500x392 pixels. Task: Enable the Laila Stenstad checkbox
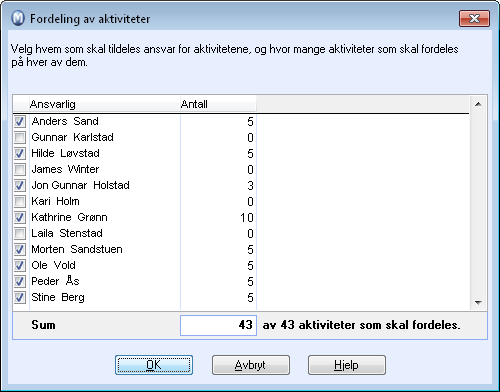point(20,233)
